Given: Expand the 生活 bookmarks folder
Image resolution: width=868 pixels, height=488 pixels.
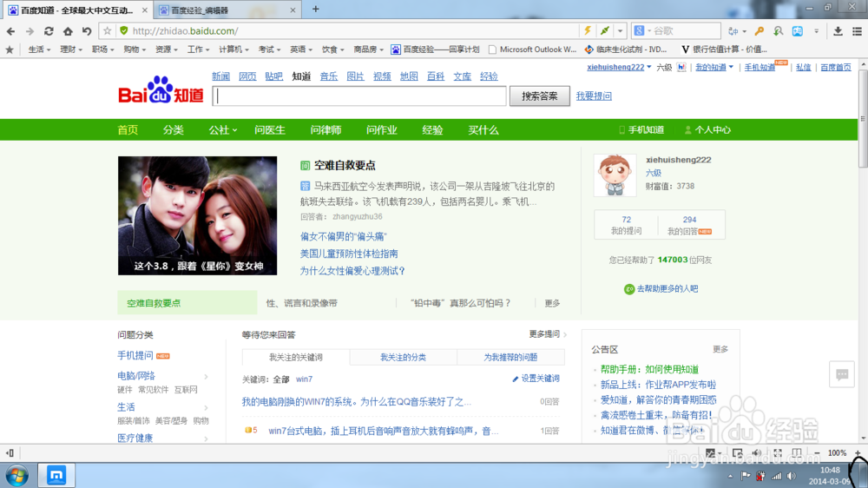Looking at the screenshot, I should click(x=39, y=49).
